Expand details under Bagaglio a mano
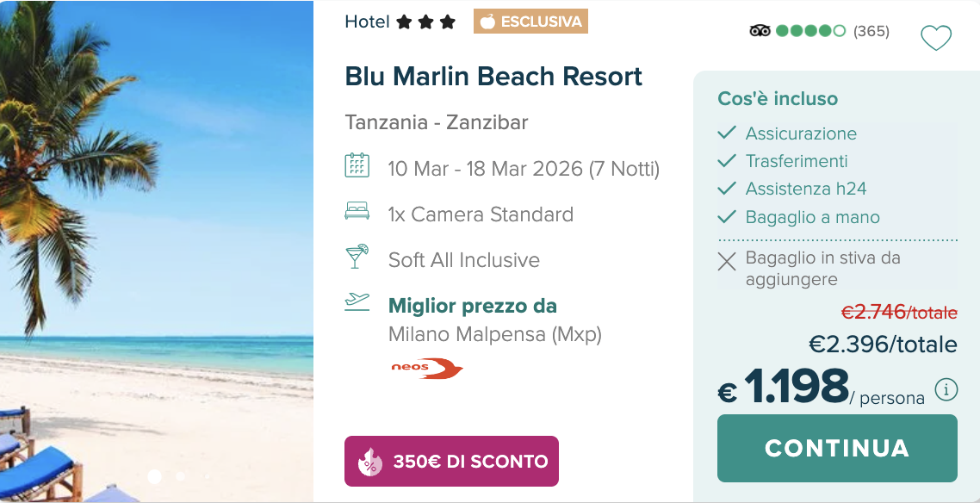The image size is (980, 503). (x=810, y=217)
